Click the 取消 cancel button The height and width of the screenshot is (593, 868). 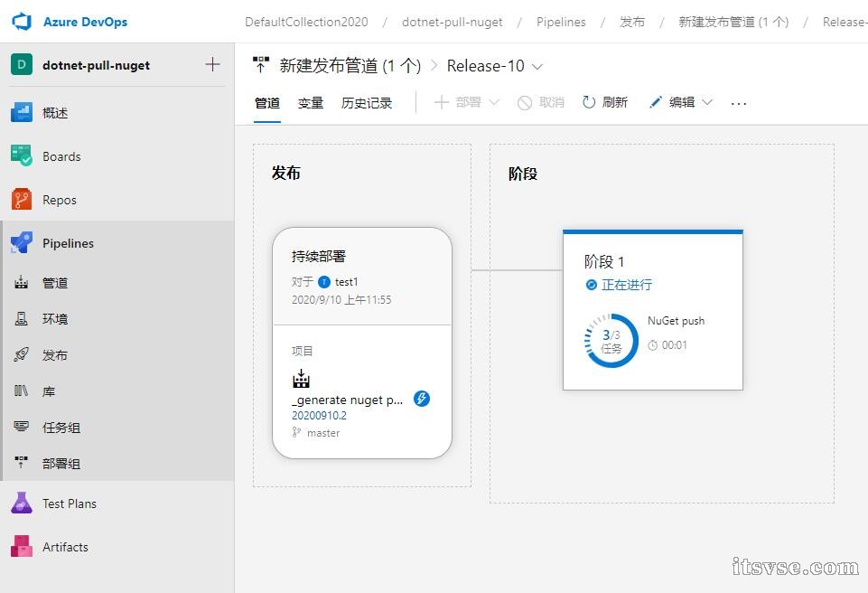point(541,102)
